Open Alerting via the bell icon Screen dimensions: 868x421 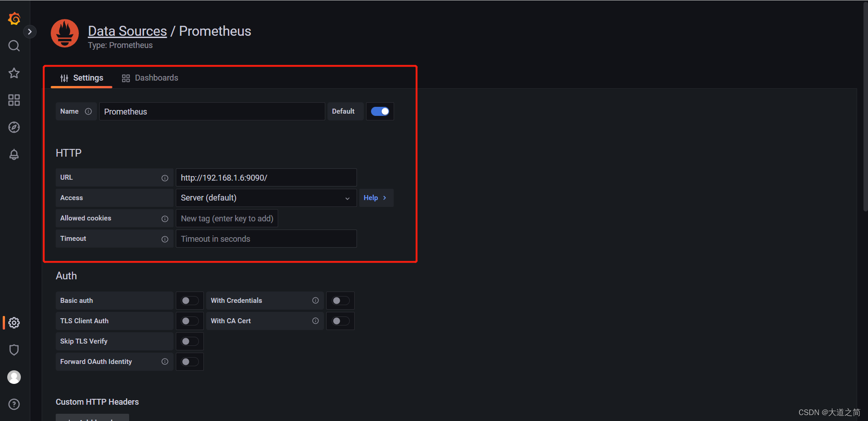coord(14,154)
